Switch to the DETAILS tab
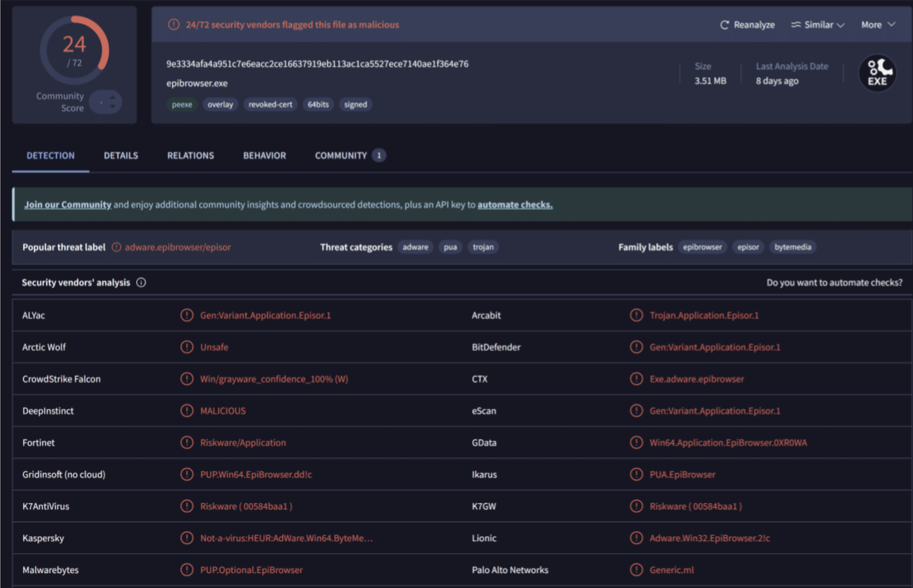Image resolution: width=913 pixels, height=588 pixels. (x=121, y=156)
